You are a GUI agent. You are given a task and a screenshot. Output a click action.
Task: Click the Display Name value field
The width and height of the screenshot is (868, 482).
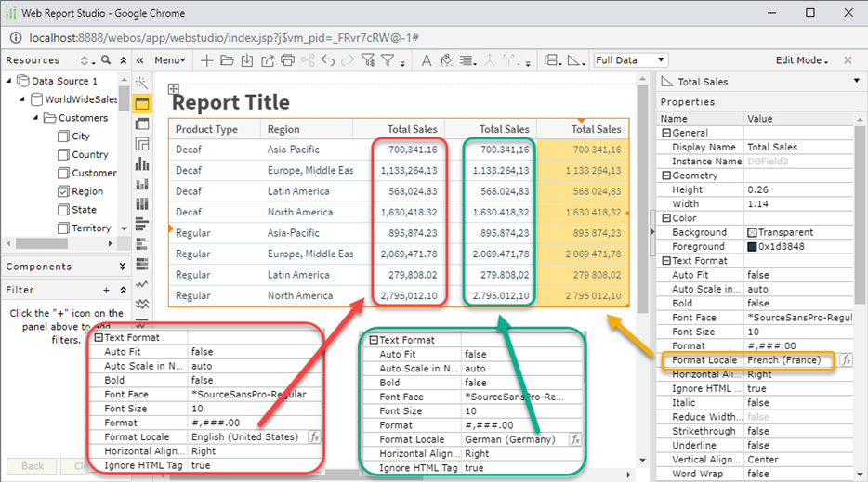(x=798, y=148)
